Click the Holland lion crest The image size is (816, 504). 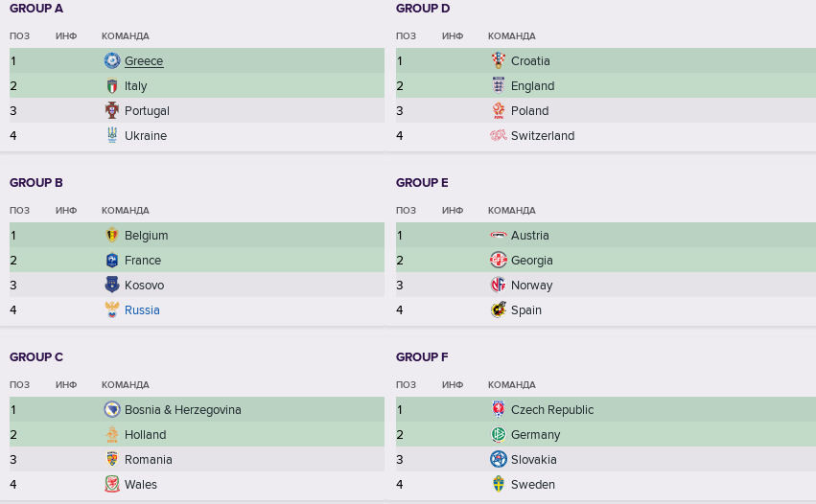112,434
